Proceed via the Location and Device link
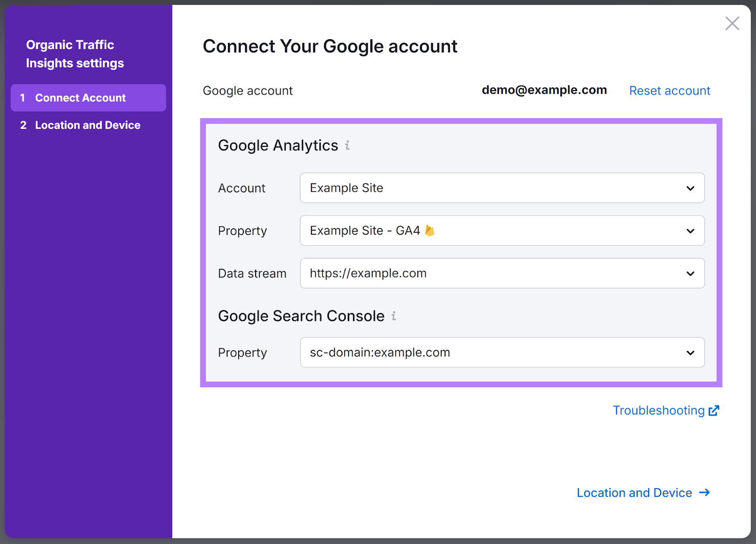 tap(634, 492)
